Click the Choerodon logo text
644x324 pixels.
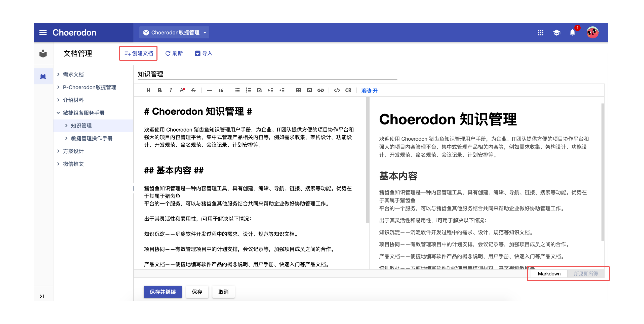tap(74, 32)
